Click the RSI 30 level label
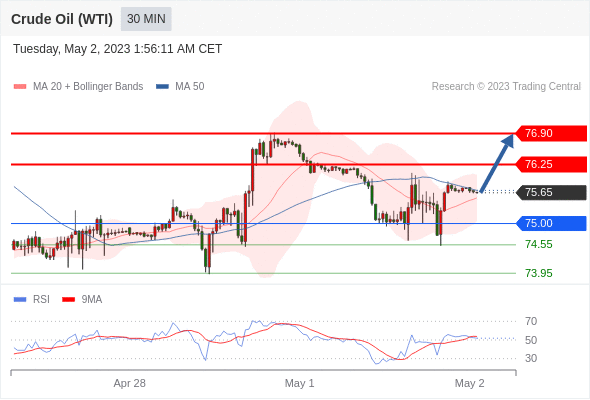The height and width of the screenshot is (400, 590). (x=531, y=358)
